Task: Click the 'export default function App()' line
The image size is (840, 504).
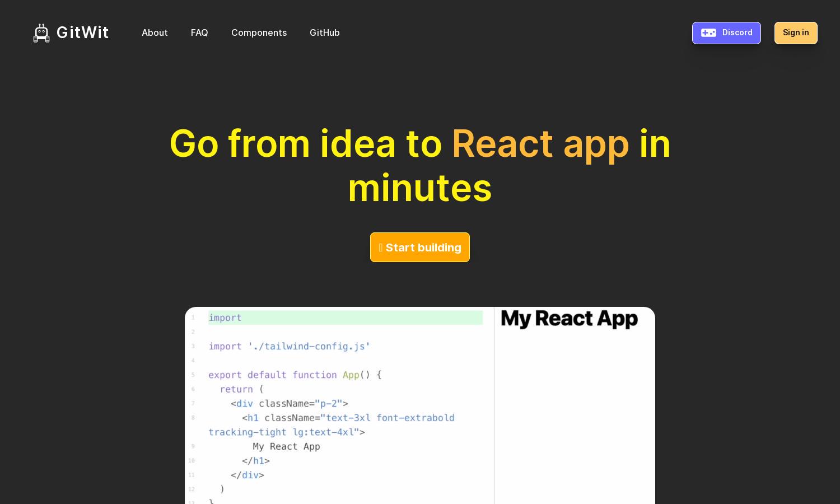Action: click(295, 375)
